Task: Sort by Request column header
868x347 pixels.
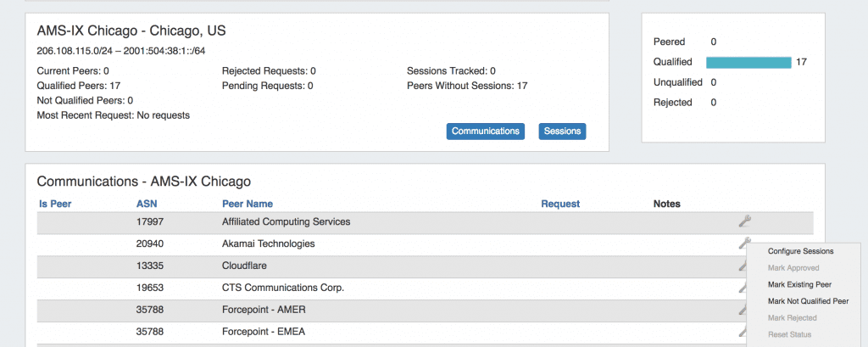Action: 560,204
